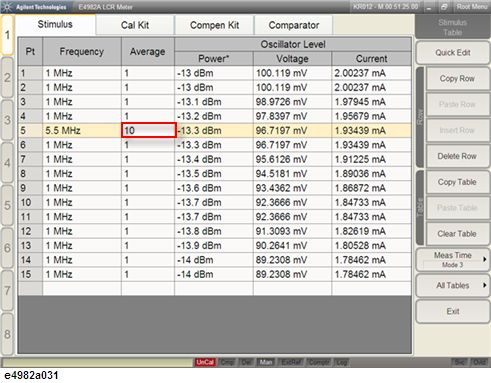Select table number 1 side tab
This screenshot has width=491, height=383.
pyautogui.click(x=7, y=35)
